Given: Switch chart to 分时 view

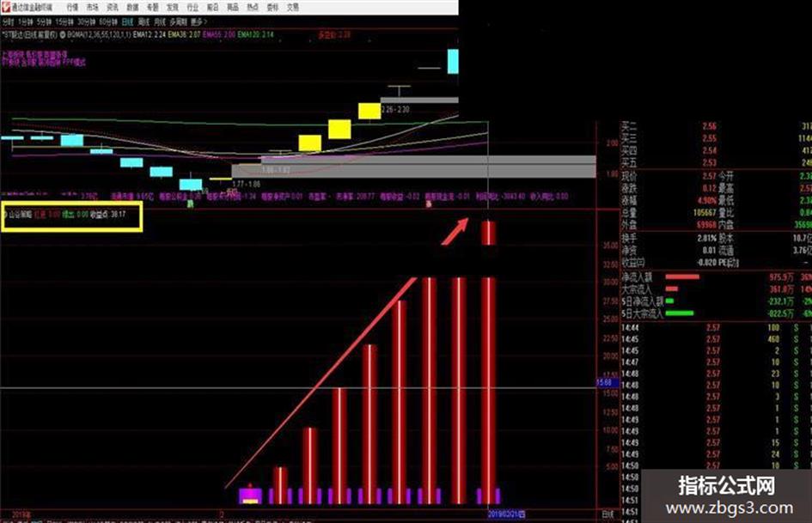Looking at the screenshot, I should point(9,21).
